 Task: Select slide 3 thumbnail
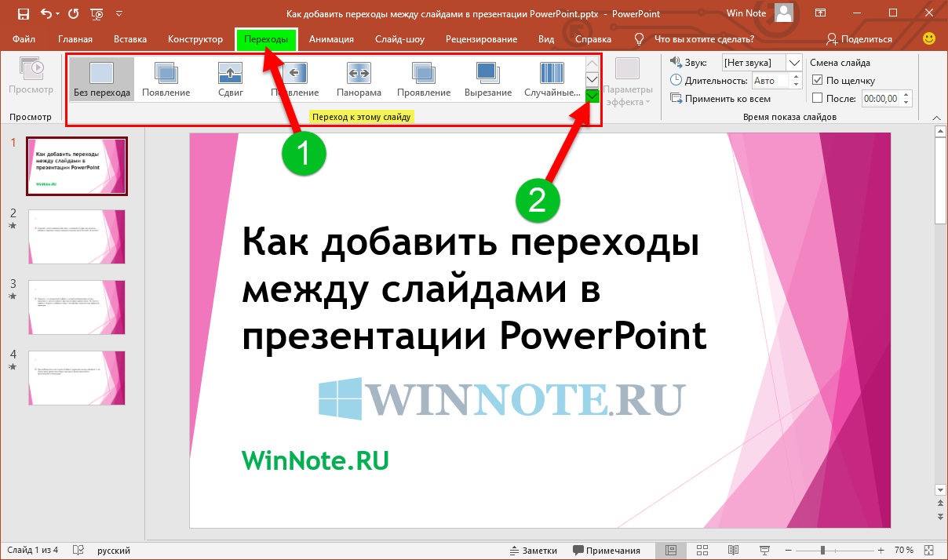pos(77,307)
